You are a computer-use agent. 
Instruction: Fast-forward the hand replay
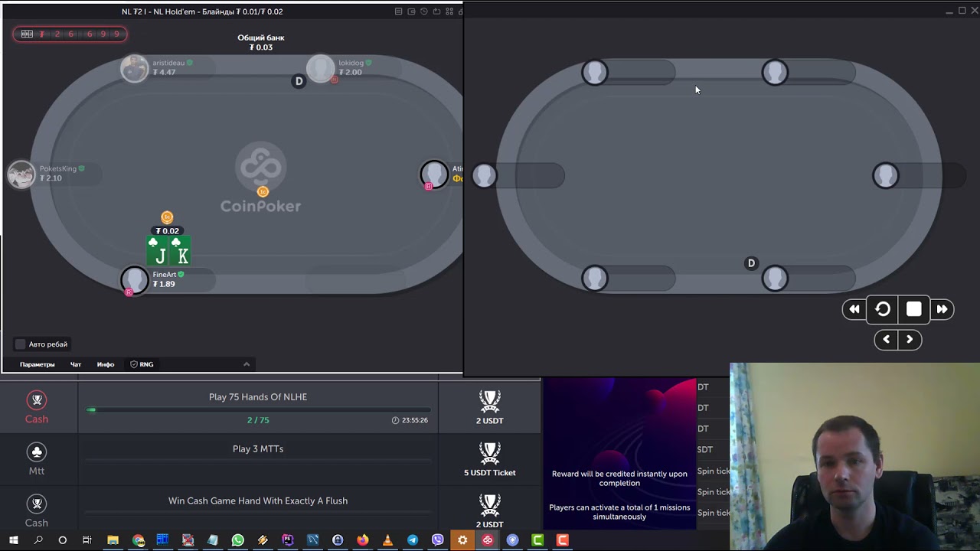pyautogui.click(x=942, y=309)
